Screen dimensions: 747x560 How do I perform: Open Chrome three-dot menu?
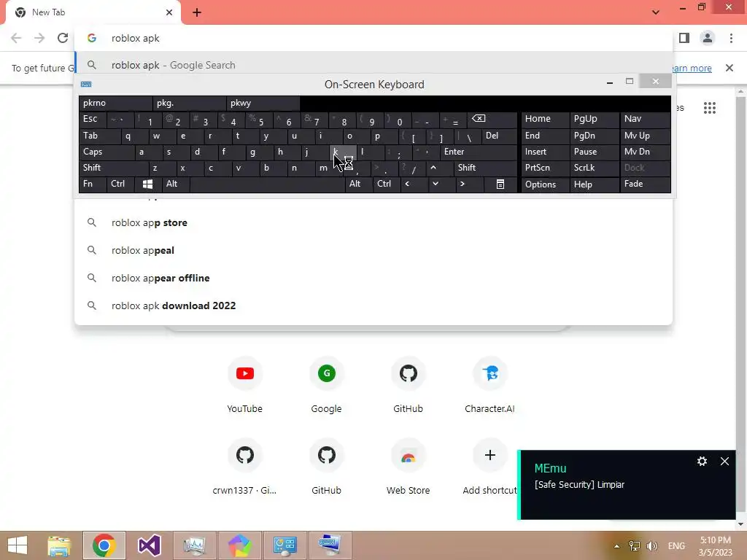click(731, 38)
